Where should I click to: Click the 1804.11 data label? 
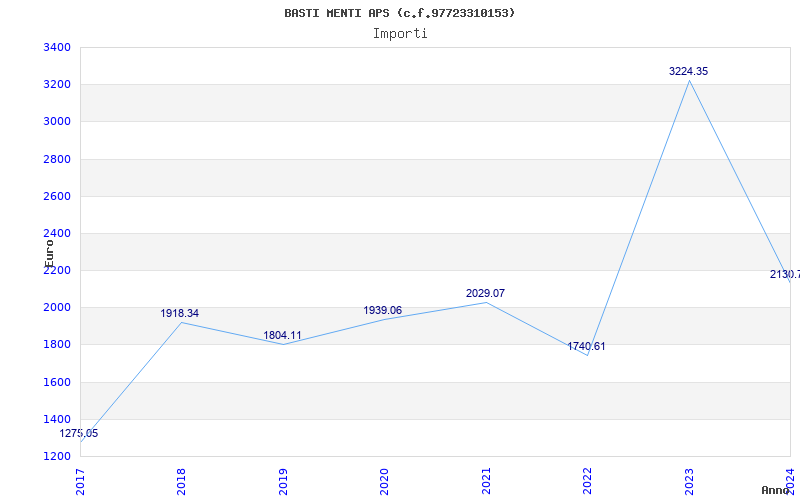[x=282, y=335]
